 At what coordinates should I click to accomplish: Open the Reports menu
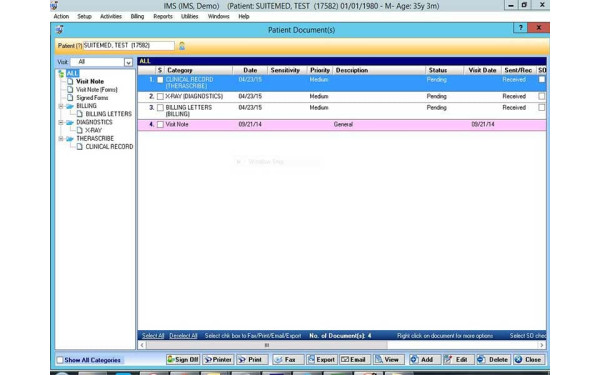pos(163,16)
